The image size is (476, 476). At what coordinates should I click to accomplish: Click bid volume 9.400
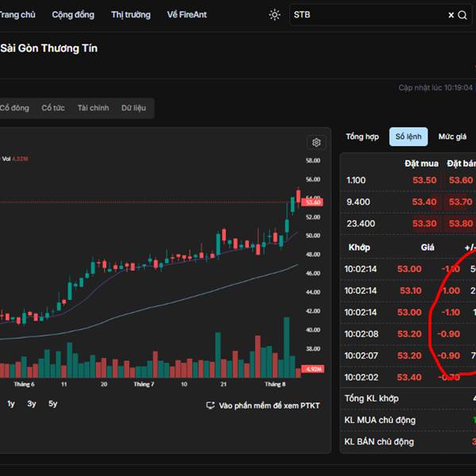359,202
